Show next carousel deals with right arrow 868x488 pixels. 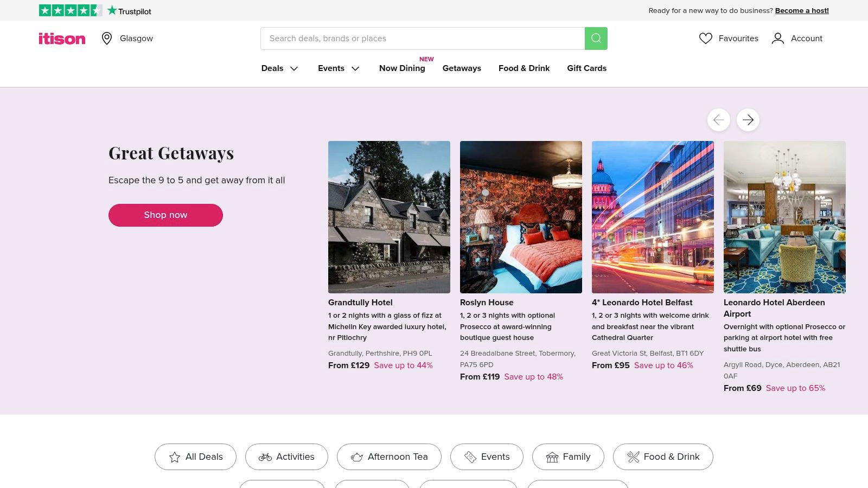point(748,120)
